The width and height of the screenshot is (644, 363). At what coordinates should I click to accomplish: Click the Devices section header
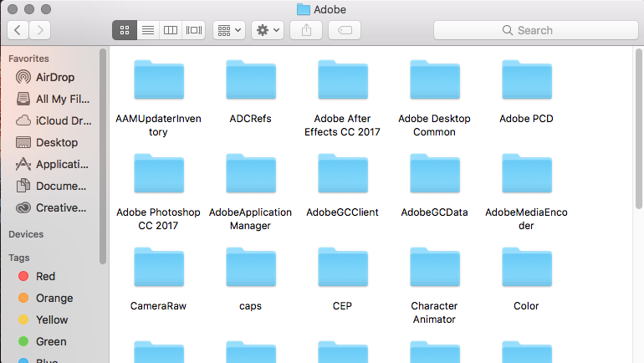click(26, 234)
